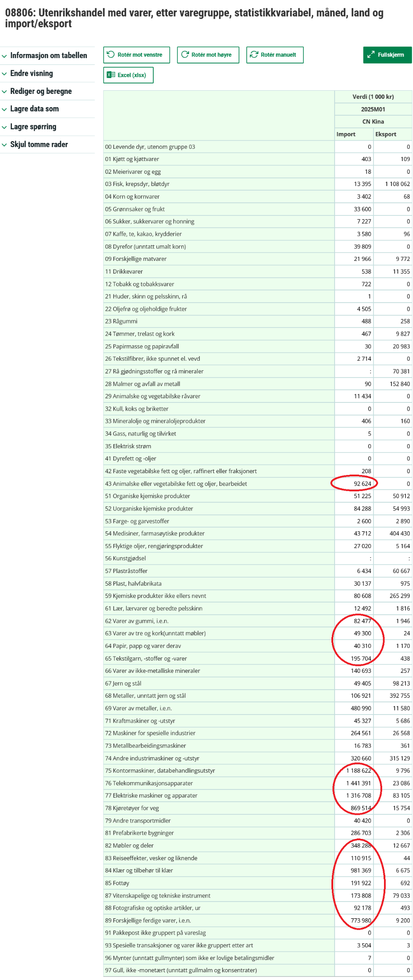Click import value 1 316 708
The width and height of the screenshot is (413, 980).
pos(359,796)
